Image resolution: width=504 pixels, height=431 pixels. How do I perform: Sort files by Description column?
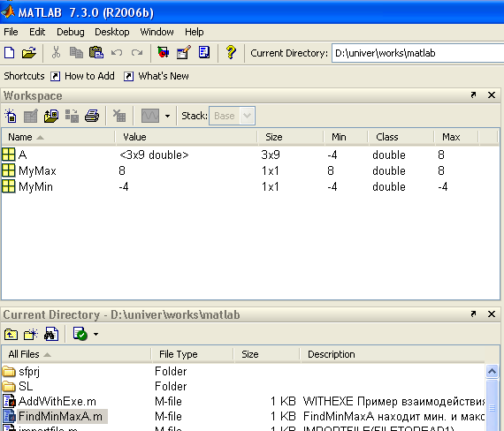click(x=392, y=354)
